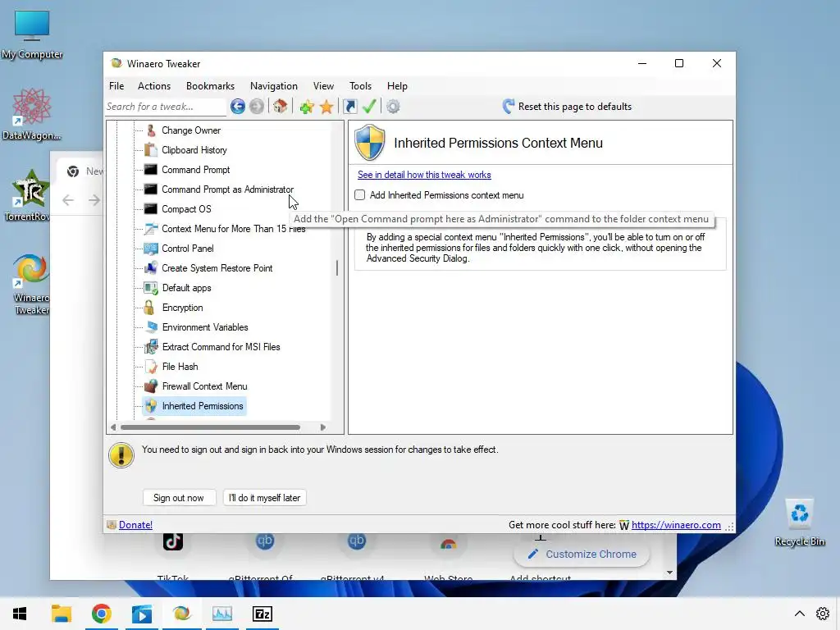Click the tree horizontal scrollbar thumb
Image resolution: width=840 pixels, height=630 pixels.
pyautogui.click(x=211, y=427)
